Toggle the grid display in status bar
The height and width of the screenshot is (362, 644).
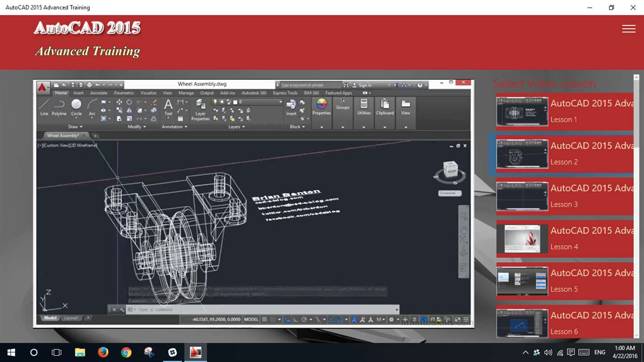coord(265,320)
